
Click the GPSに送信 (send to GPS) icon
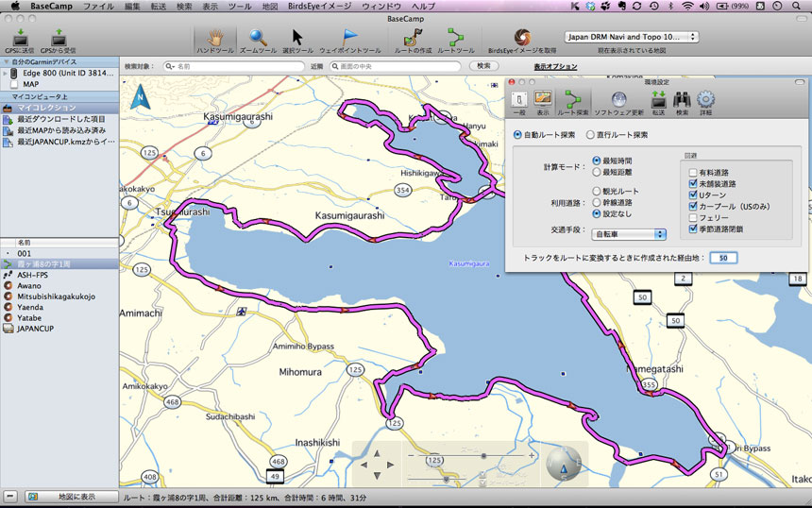[x=20, y=39]
